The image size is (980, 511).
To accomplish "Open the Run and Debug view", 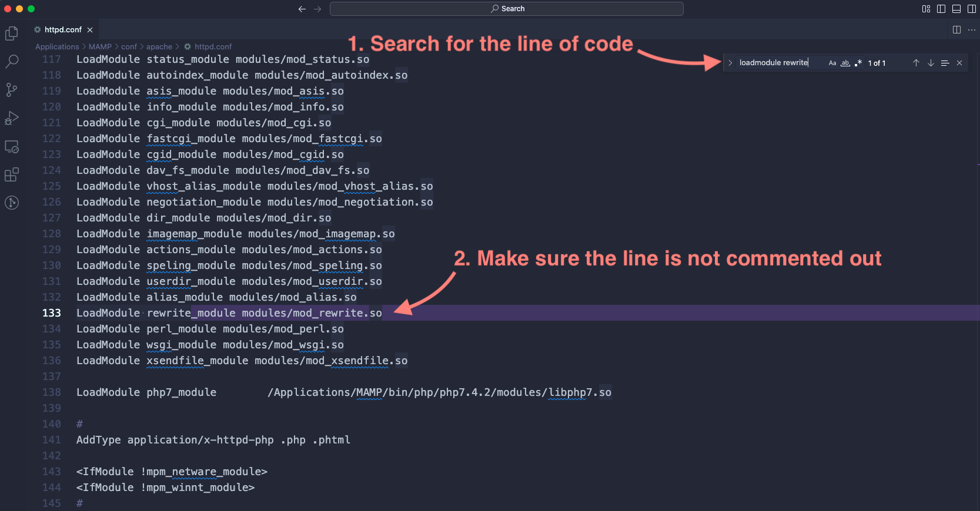I will coord(11,118).
